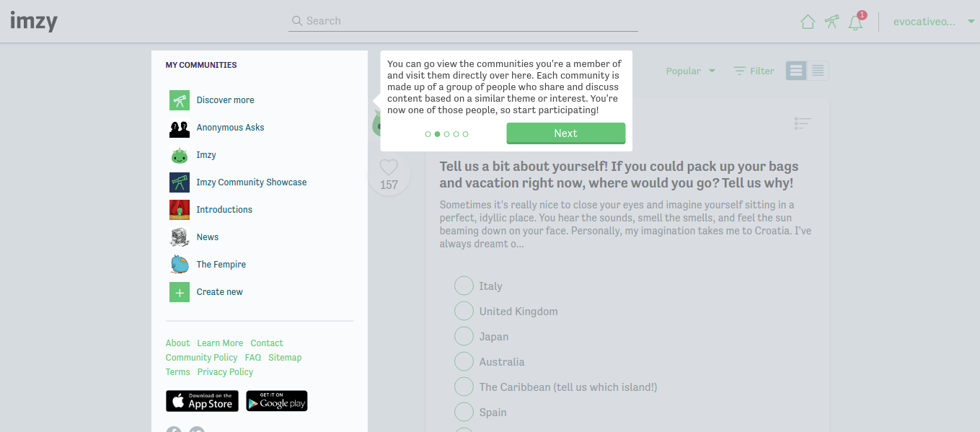
Task: Open the Sitemap link
Action: (285, 358)
